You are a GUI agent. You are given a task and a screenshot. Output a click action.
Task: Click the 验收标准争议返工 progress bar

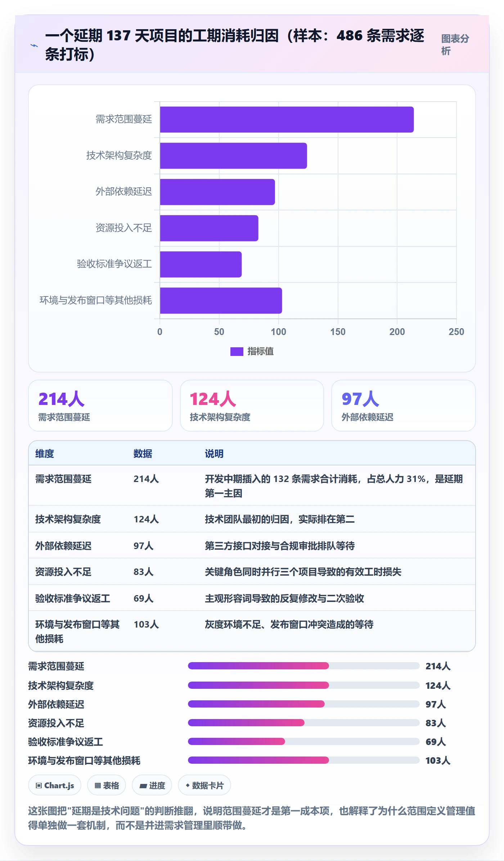point(303,741)
